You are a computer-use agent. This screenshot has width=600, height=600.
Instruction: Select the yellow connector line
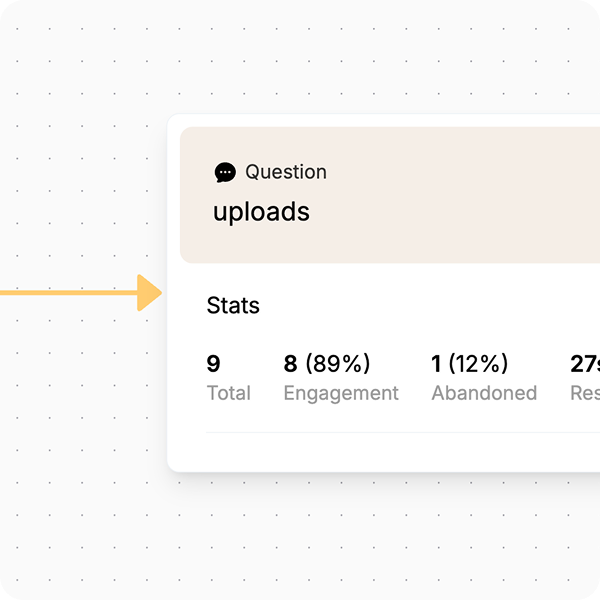[69, 293]
